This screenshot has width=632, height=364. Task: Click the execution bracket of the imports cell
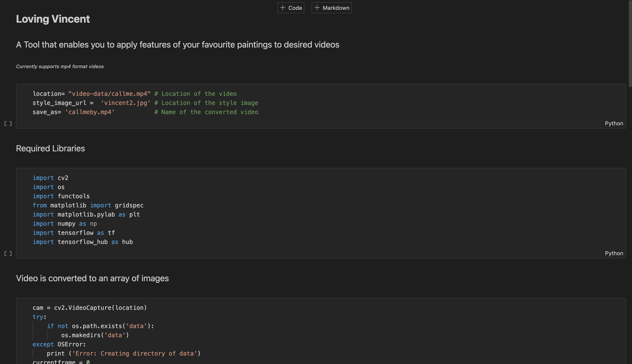8,253
